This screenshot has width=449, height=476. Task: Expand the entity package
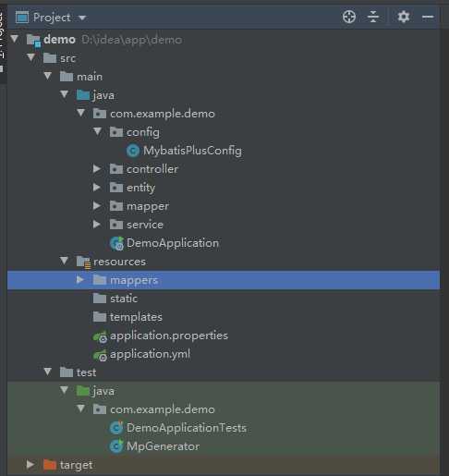click(97, 187)
